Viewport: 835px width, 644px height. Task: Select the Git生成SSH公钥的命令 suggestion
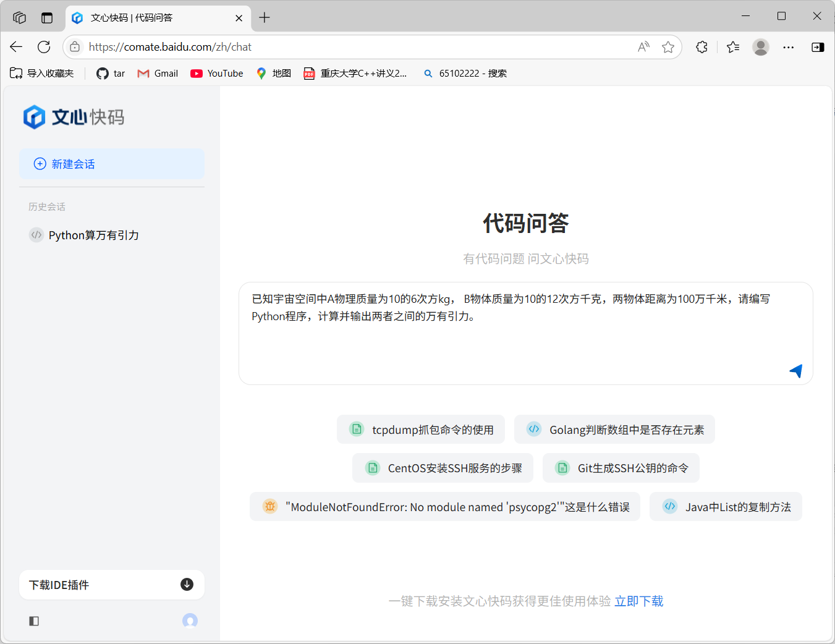pyautogui.click(x=621, y=468)
